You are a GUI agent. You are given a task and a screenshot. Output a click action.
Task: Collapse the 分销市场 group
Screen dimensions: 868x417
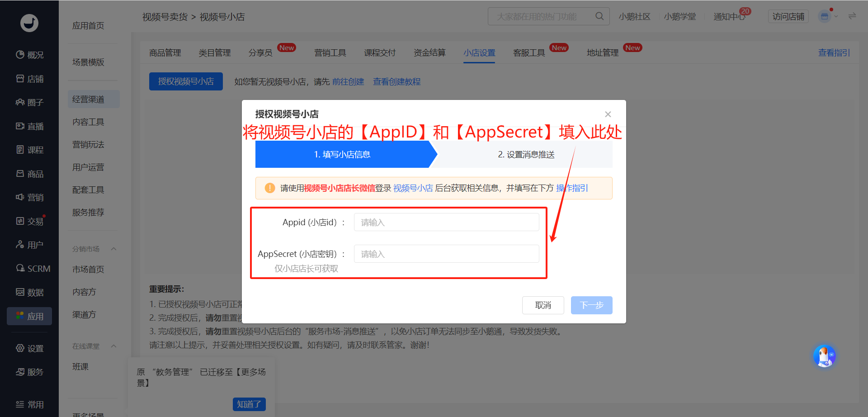[x=114, y=249]
